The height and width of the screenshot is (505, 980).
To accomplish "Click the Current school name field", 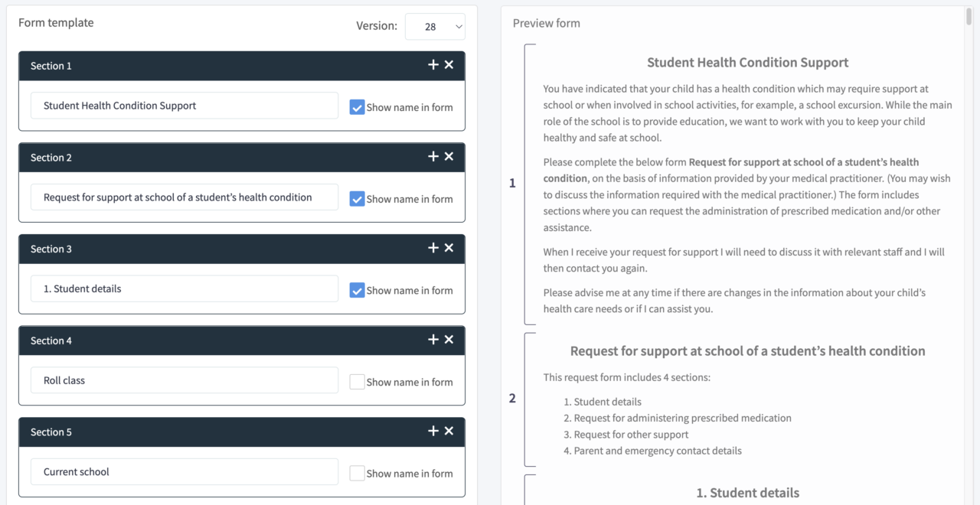I will [184, 472].
